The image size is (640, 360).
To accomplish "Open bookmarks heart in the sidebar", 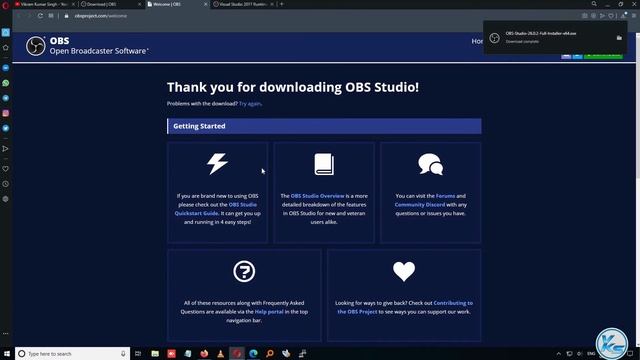I will [6, 169].
